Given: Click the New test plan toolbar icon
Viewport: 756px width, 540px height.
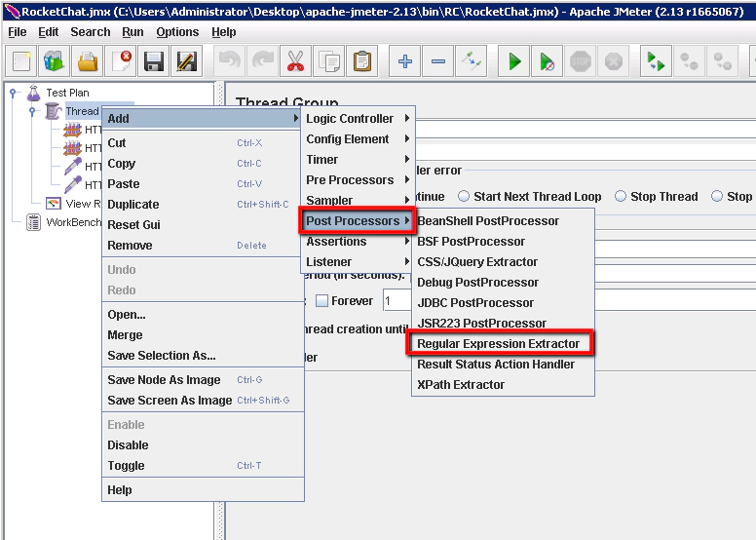Looking at the screenshot, I should coord(20,61).
